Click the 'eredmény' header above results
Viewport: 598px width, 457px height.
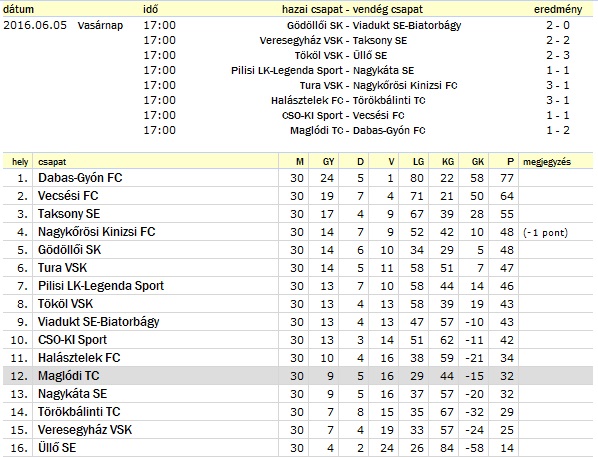tap(558, 10)
